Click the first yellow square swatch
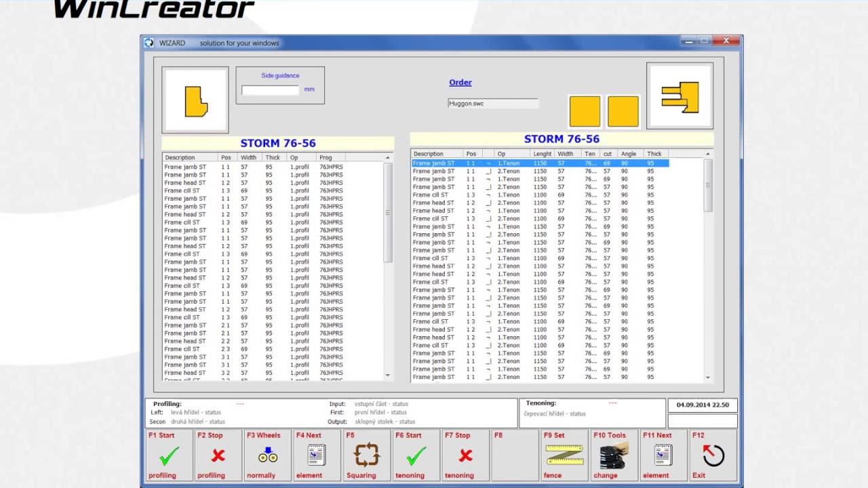Screen dimensions: 868x488 click(585, 111)
